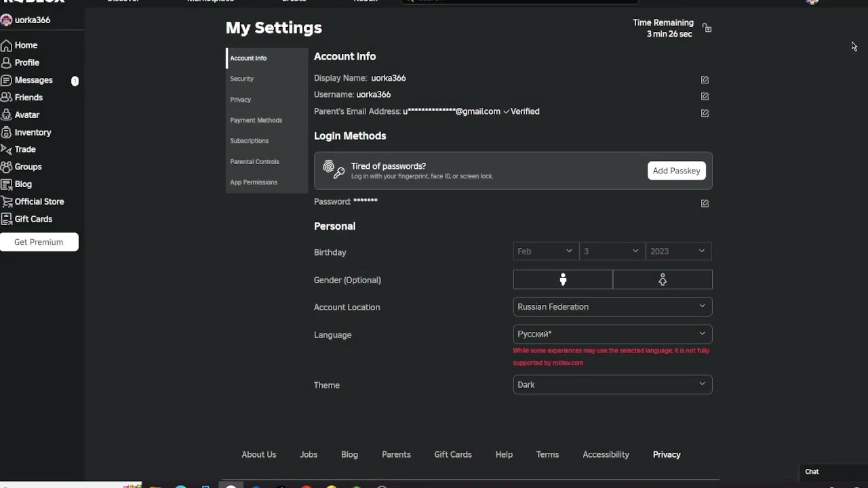Viewport: 868px width, 488px height.
Task: Click the Add Passkey button
Action: 677,171
